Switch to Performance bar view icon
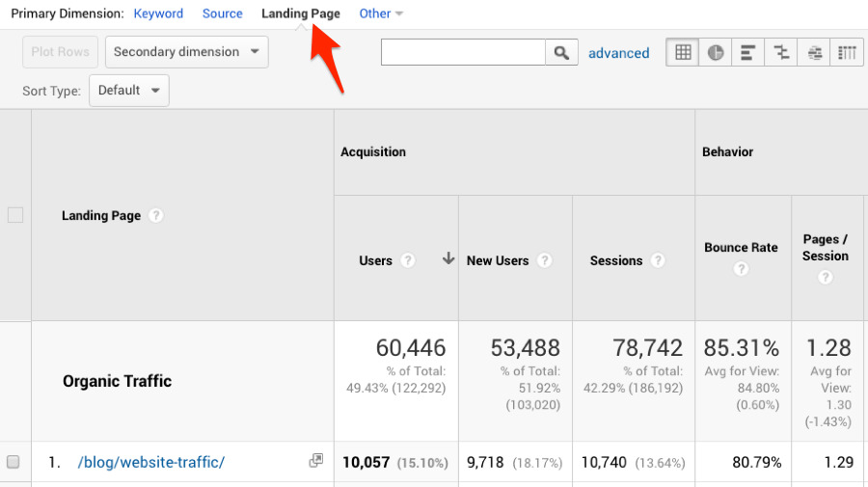This screenshot has height=487, width=868. pos(748,53)
